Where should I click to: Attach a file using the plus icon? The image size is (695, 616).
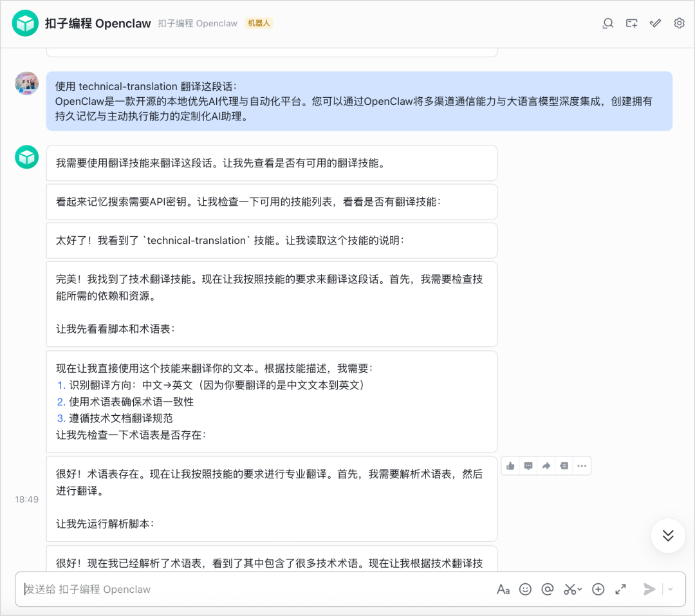pos(598,589)
